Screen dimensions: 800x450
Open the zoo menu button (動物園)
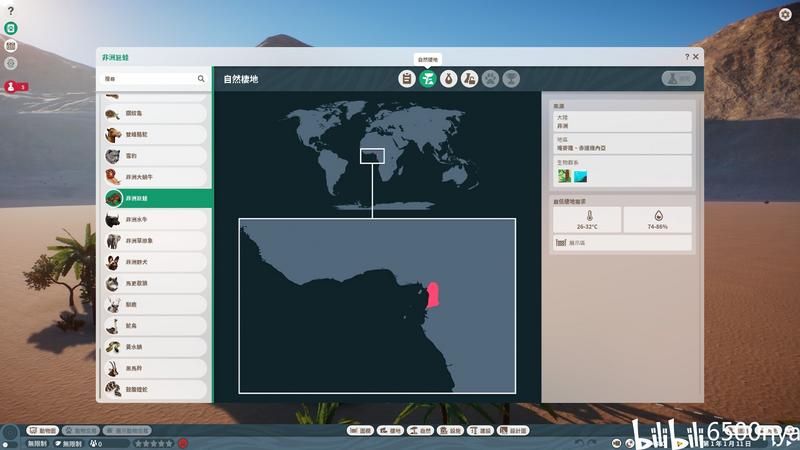click(x=43, y=431)
